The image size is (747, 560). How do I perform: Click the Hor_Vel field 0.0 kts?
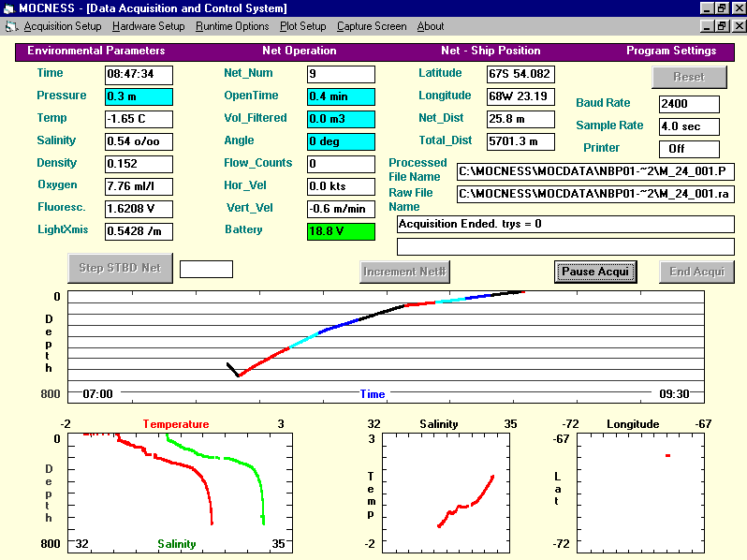point(341,186)
